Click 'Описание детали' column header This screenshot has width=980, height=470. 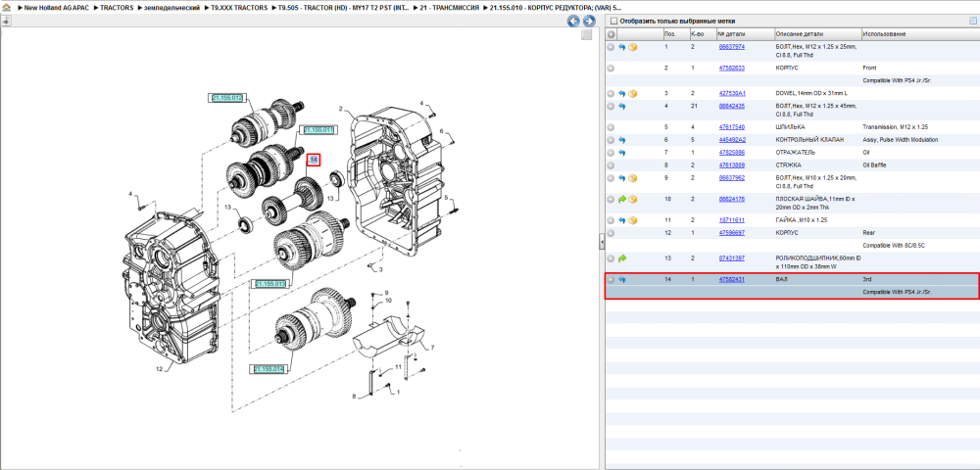point(817,33)
